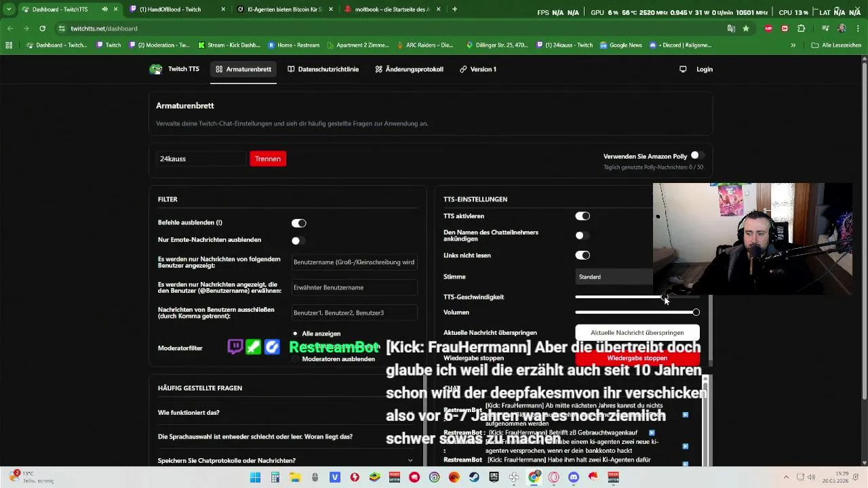The width and height of the screenshot is (868, 488).
Task: Click the taskbar volume speaker icon
Action: pyautogui.click(x=812, y=477)
